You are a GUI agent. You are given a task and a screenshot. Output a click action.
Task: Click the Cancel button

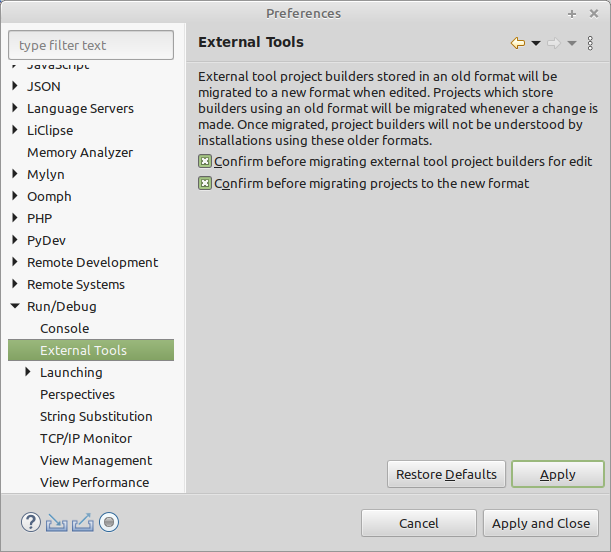(418, 523)
